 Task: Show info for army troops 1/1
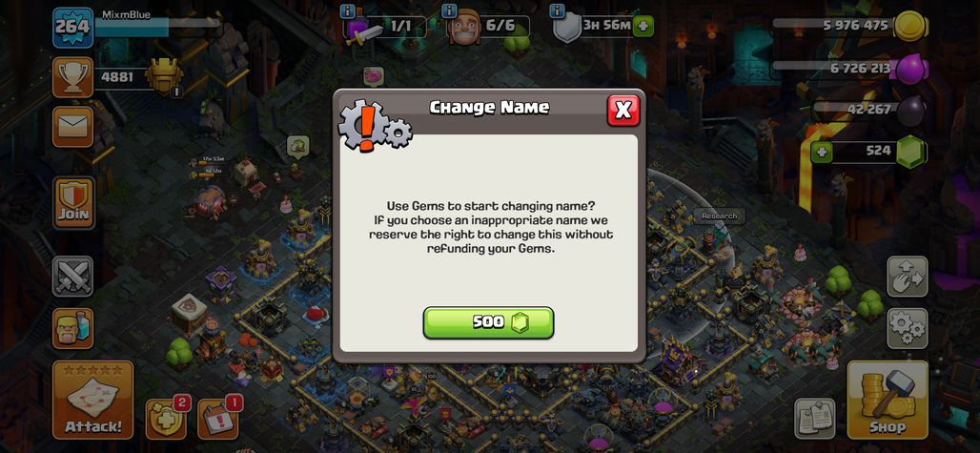coord(348,10)
